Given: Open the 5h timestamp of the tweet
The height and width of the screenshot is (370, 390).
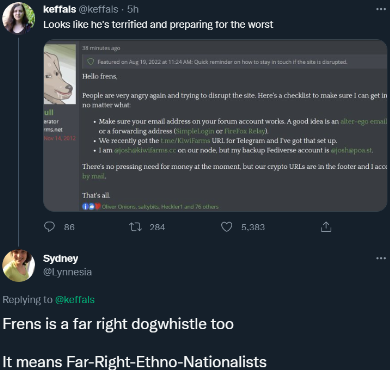Looking at the screenshot, I should point(133,9).
